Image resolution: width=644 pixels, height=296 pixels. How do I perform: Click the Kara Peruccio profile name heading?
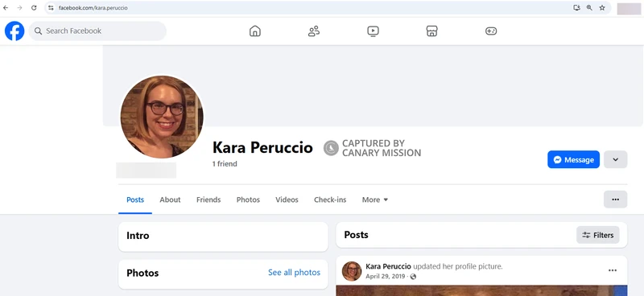(x=262, y=147)
